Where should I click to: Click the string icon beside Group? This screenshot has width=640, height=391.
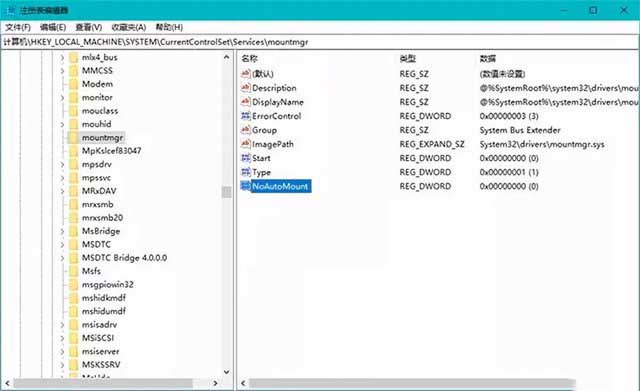click(245, 130)
